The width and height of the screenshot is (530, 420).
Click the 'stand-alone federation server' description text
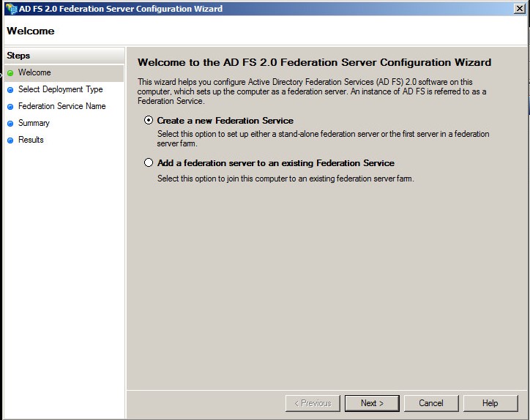(x=323, y=138)
